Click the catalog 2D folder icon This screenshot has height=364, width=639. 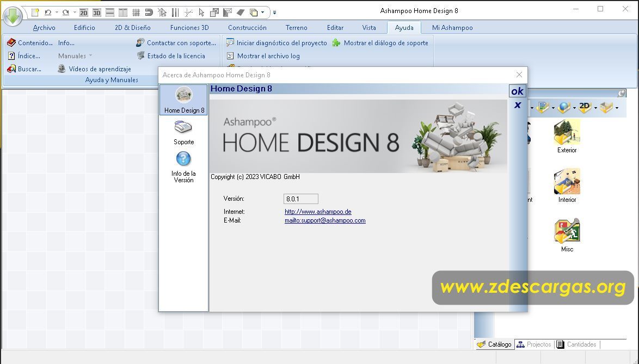[x=585, y=107]
